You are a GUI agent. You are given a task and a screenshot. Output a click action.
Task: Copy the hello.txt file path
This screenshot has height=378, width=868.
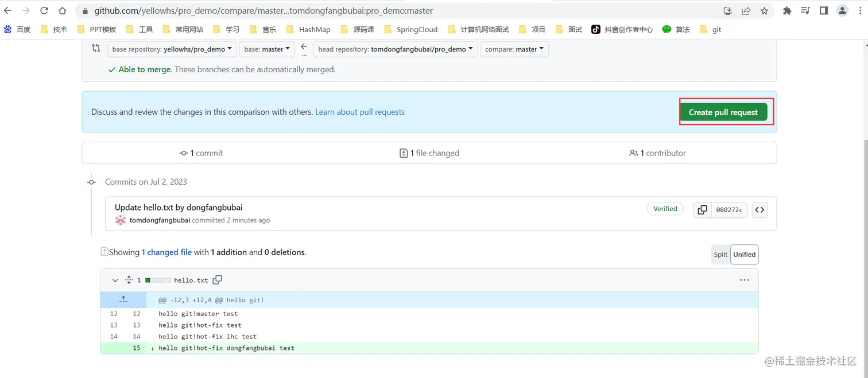pyautogui.click(x=217, y=280)
